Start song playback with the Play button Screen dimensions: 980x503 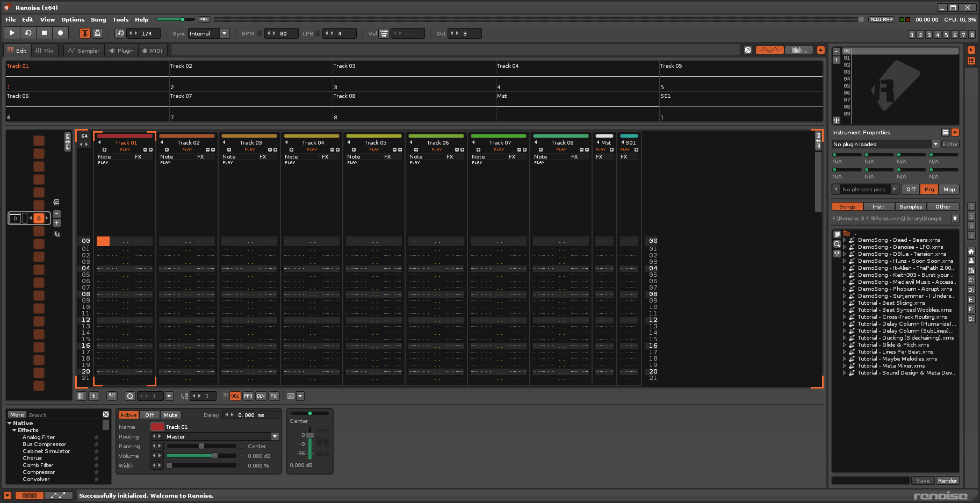pos(12,33)
